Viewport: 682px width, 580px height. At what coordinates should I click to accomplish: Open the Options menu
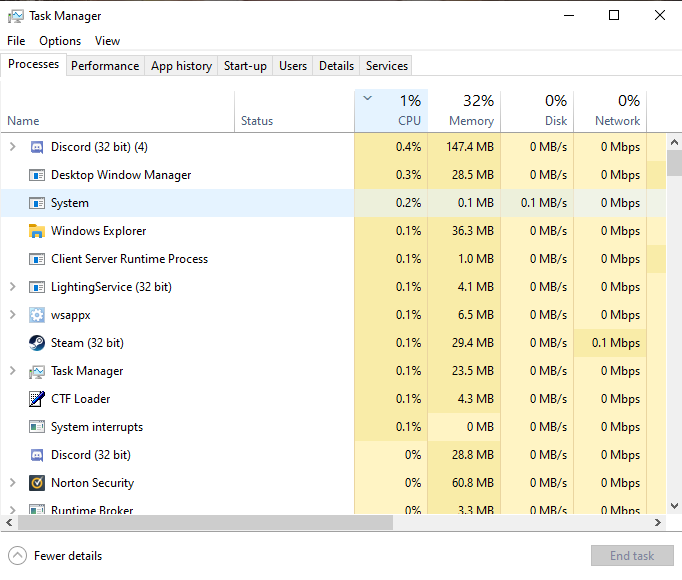pos(60,41)
